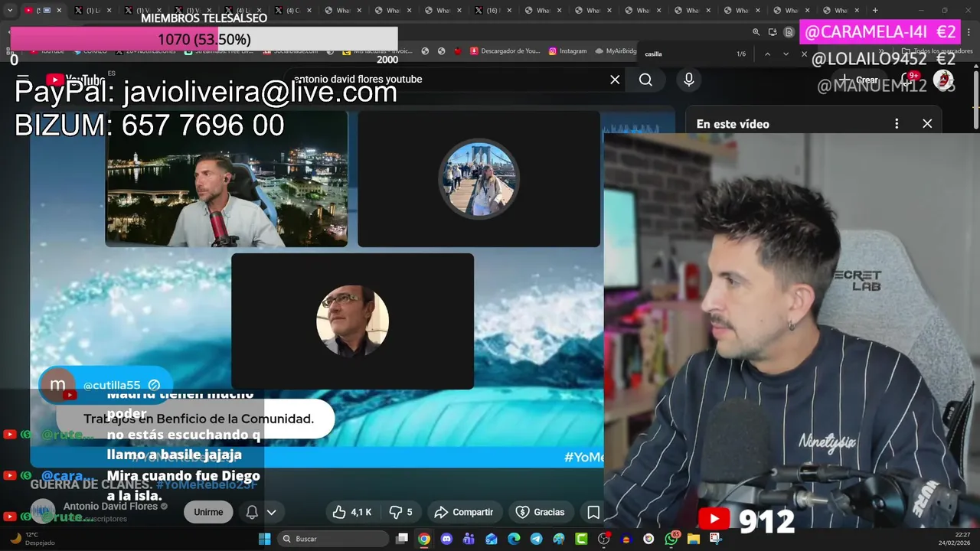Click the Brooklyn Bridge profile picture tile
The width and height of the screenshot is (980, 551).
click(479, 179)
